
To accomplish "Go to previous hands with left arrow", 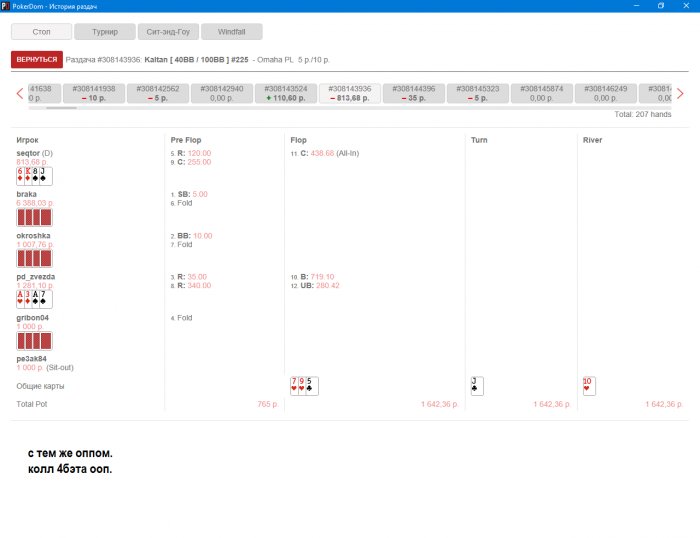I will tap(20, 93).
